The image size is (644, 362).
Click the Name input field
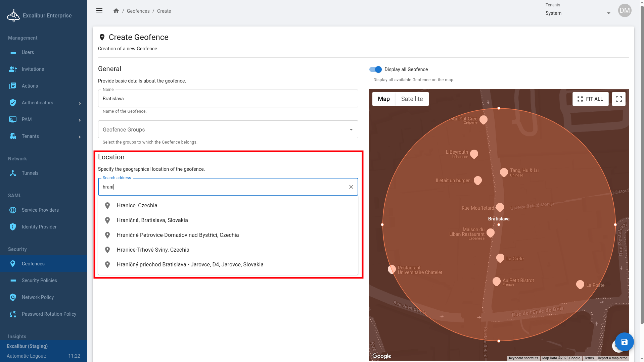228,99
